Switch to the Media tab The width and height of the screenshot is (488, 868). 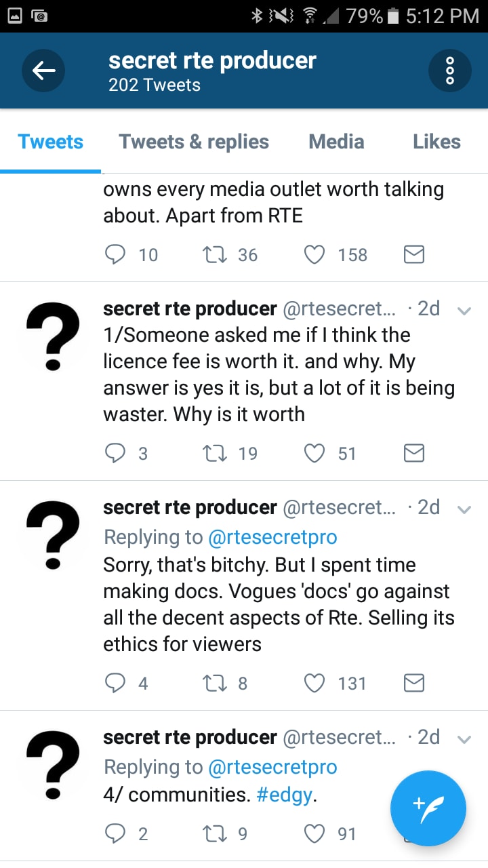pos(336,141)
